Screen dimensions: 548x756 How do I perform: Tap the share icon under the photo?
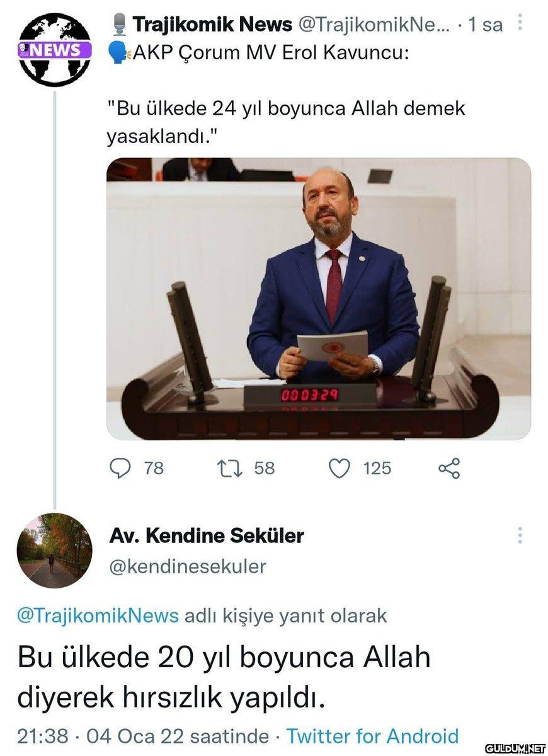[448, 468]
